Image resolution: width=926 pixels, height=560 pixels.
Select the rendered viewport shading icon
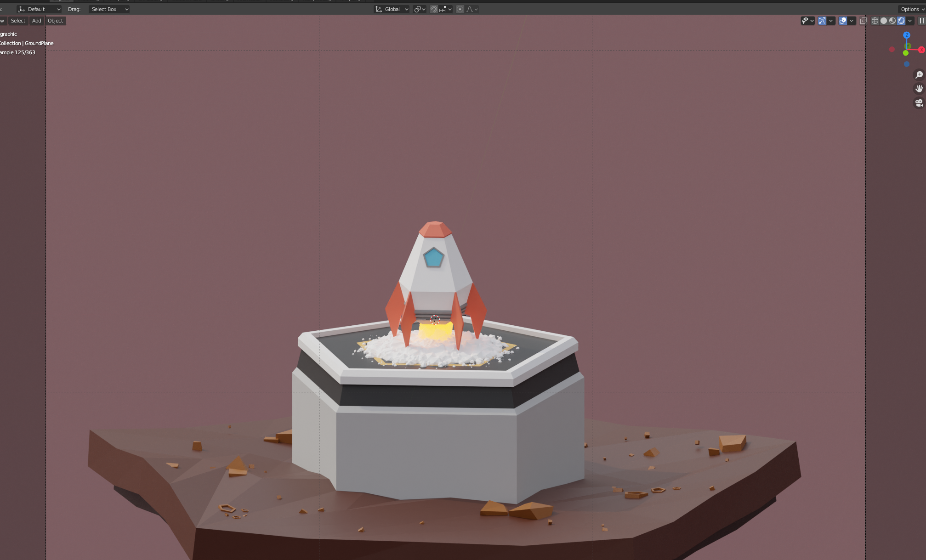pos(902,21)
